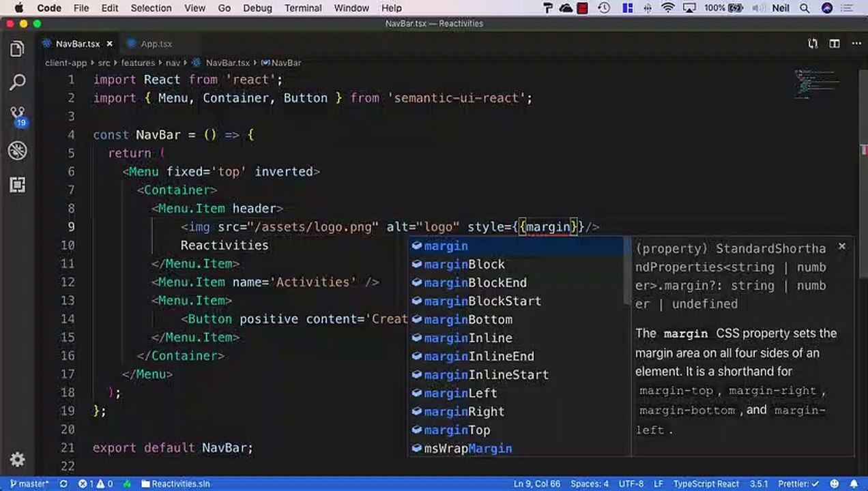Image resolution: width=868 pixels, height=491 pixels.
Task: Click the code minimap preview
Action: point(815,85)
